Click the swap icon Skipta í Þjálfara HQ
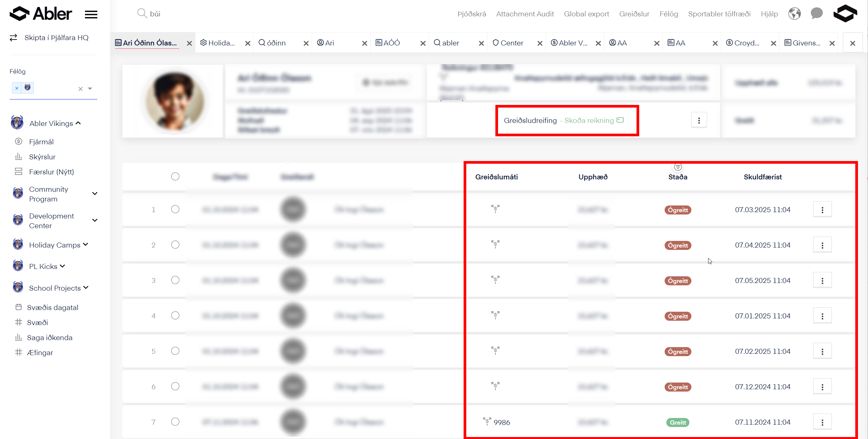 (x=13, y=37)
